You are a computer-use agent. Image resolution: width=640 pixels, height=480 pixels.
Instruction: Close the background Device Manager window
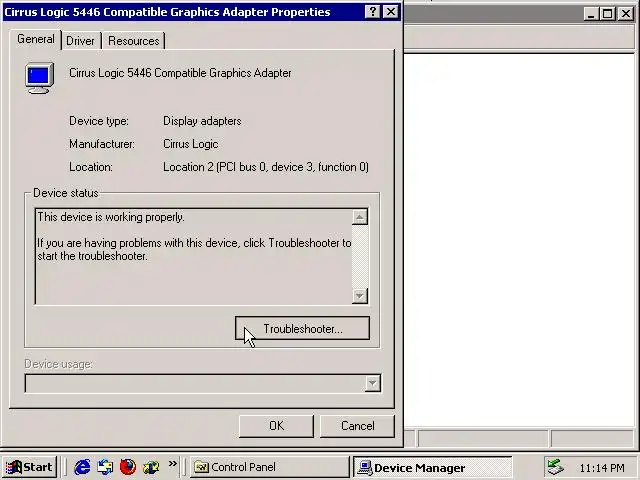pos(625,14)
